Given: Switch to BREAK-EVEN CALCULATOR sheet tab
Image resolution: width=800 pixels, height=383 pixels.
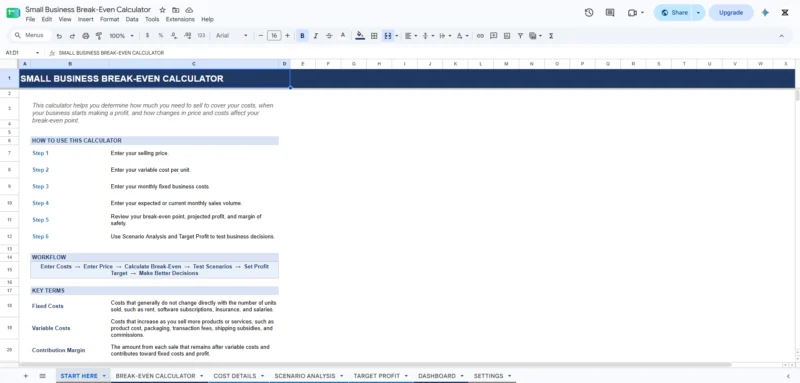Looking at the screenshot, I should (x=156, y=376).
